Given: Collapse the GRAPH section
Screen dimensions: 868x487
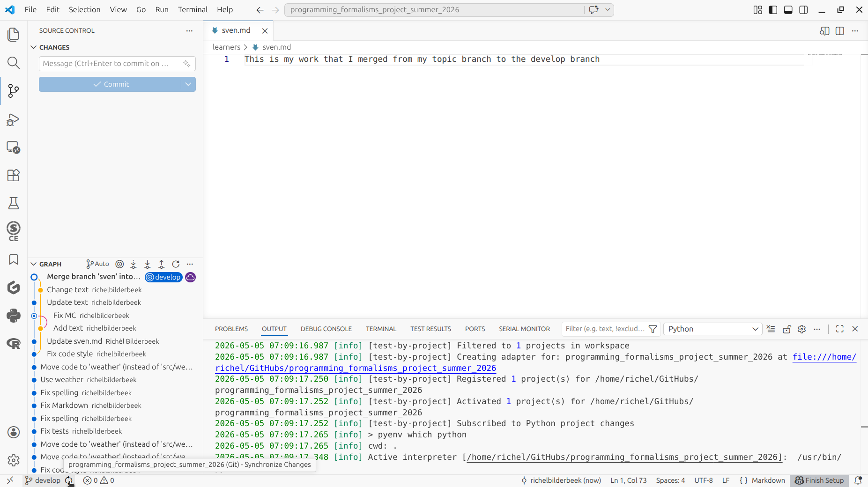Looking at the screenshot, I should coord(34,264).
